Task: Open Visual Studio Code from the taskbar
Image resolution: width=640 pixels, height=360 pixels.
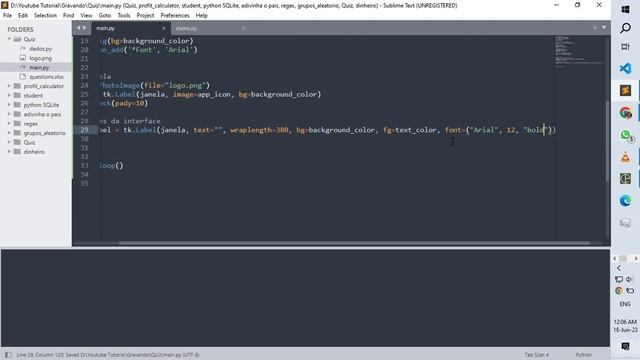Action: [625, 69]
